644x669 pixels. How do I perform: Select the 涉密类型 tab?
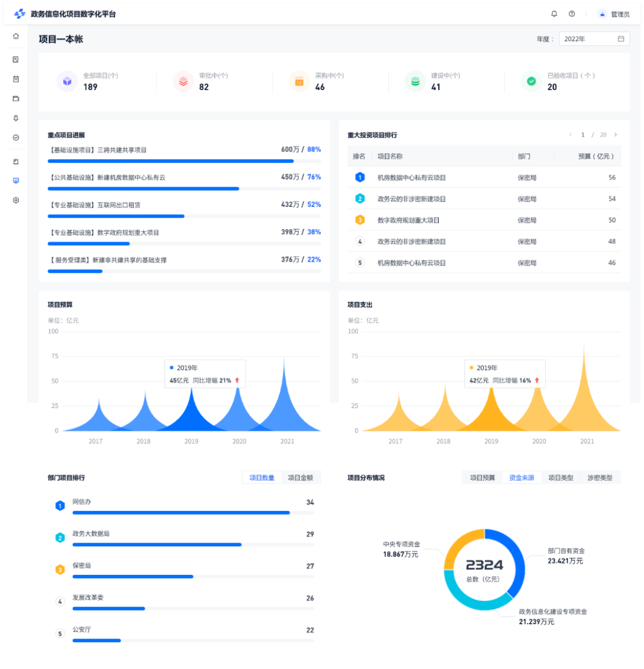[599, 478]
